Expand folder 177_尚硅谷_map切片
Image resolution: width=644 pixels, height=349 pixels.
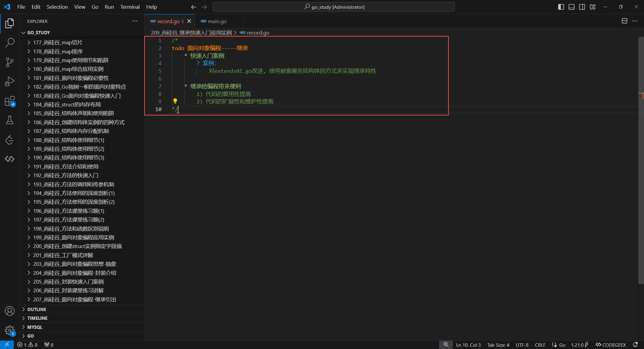[82, 43]
